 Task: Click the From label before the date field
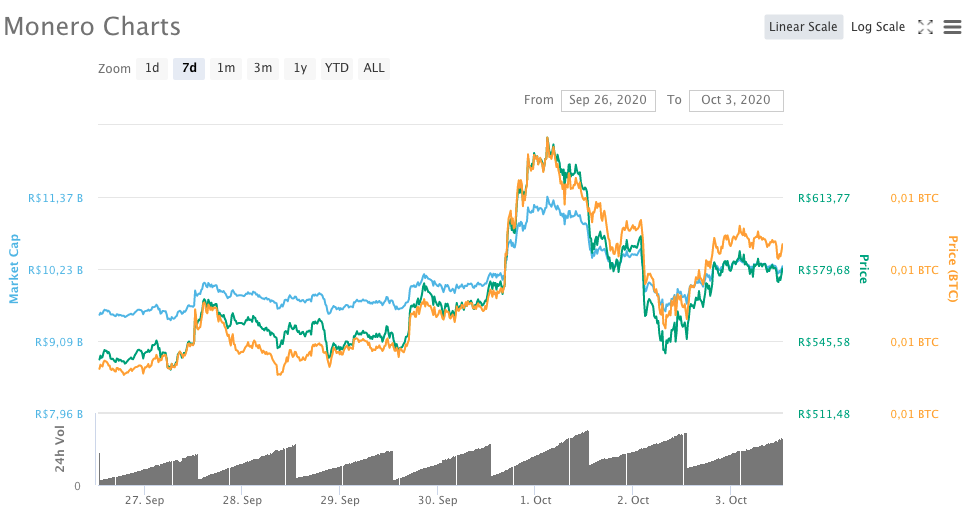[539, 100]
